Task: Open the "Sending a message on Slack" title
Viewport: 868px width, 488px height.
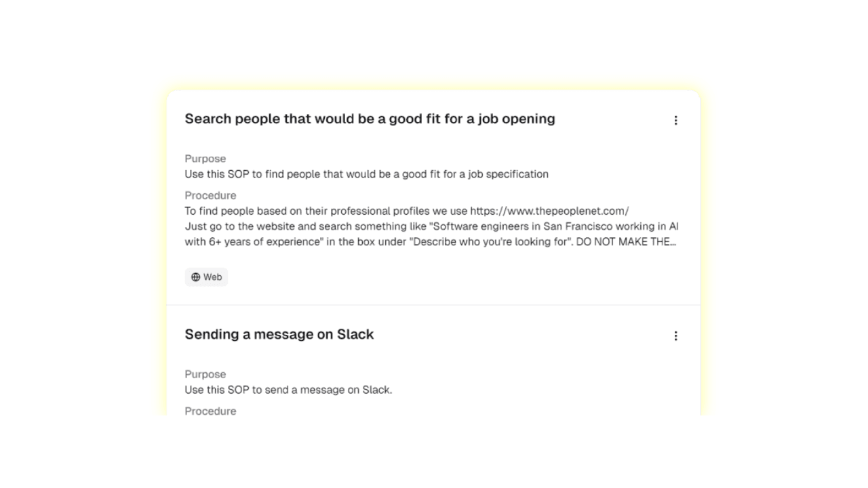Action: coord(279,334)
